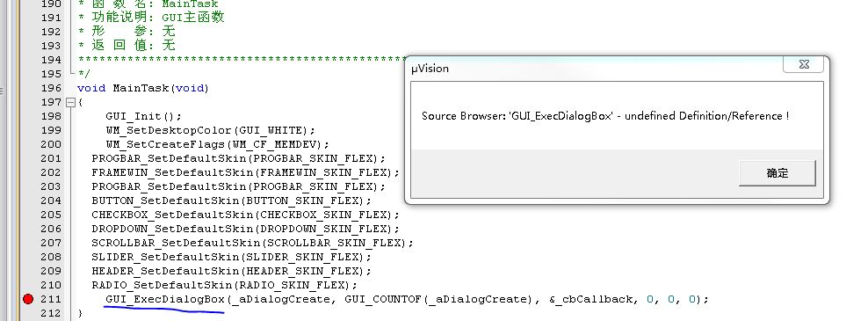Screen dimensions: 868x321
Task: Click HEADER_SetDefaultSkin on line 209
Action: point(165,271)
